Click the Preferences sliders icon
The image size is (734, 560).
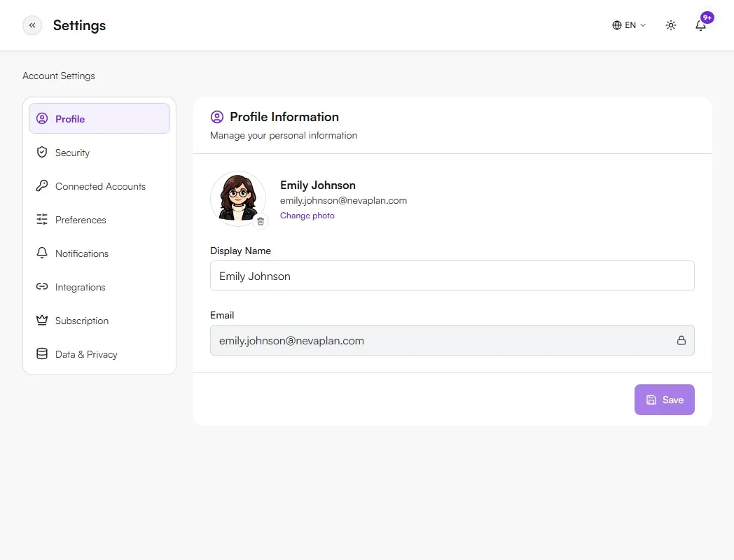click(42, 219)
